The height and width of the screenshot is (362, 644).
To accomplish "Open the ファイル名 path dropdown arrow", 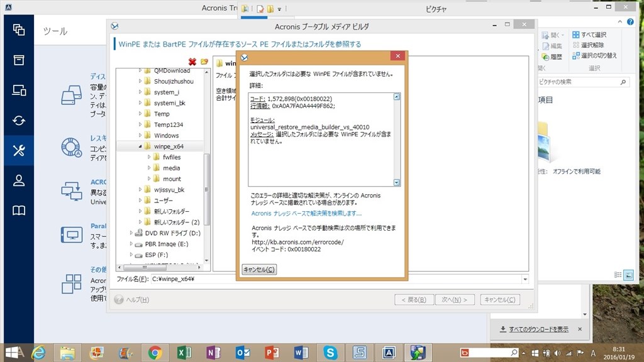I will (525, 279).
